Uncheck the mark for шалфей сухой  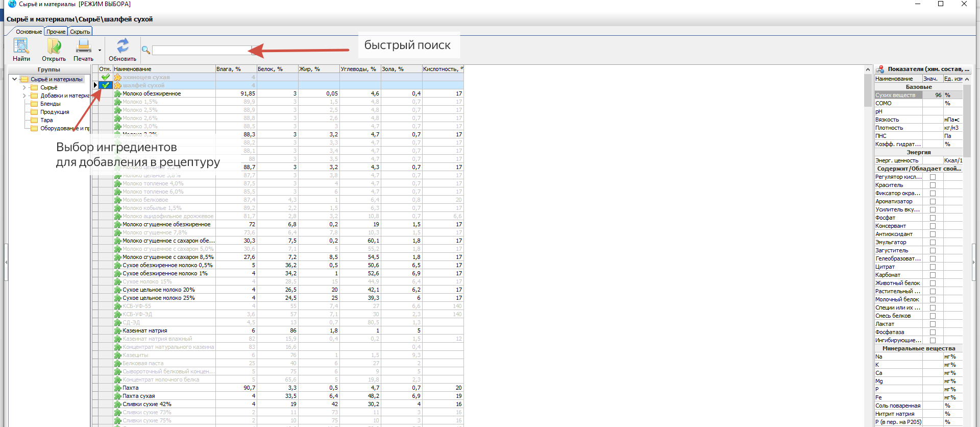(106, 85)
